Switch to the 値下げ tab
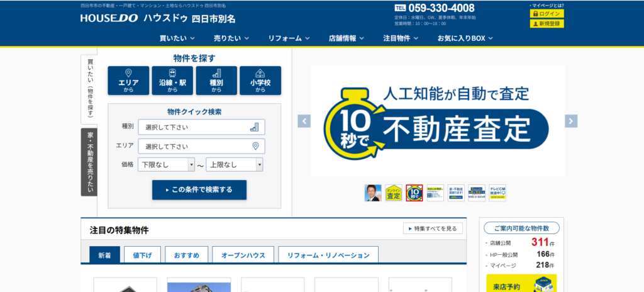 143,255
